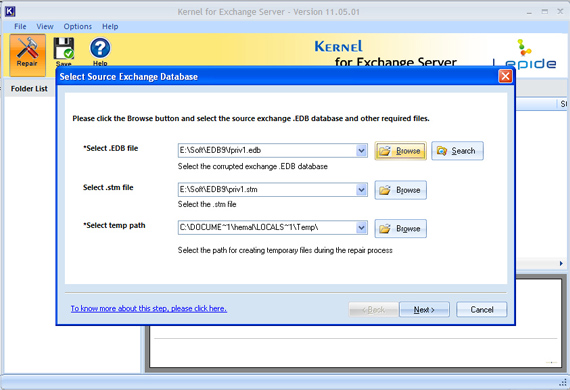Expand the .stm file path dropdown
The height and width of the screenshot is (390, 570).
tap(361, 190)
